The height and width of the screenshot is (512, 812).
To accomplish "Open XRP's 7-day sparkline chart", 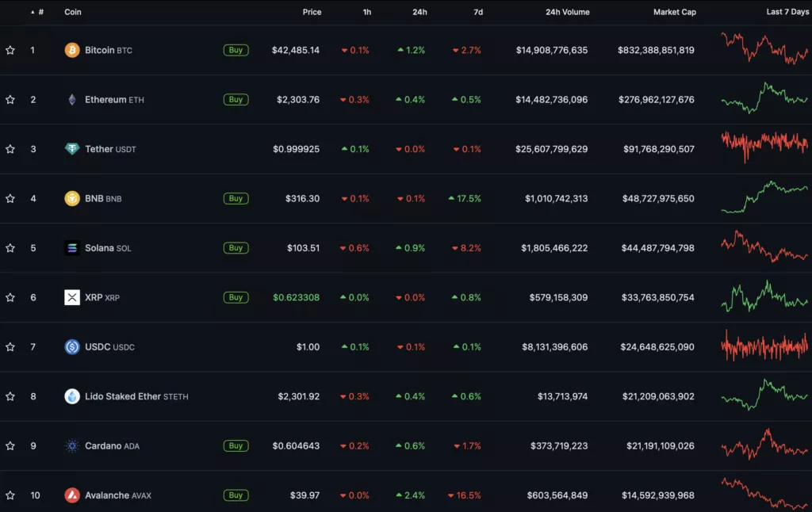I will pyautogui.click(x=764, y=296).
